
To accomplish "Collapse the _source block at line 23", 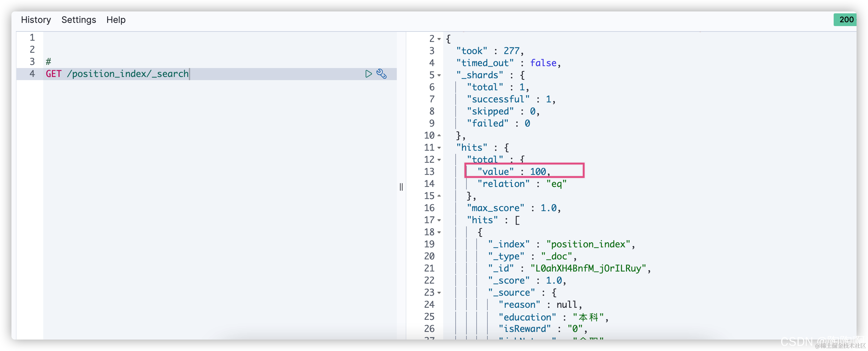I will pos(439,293).
